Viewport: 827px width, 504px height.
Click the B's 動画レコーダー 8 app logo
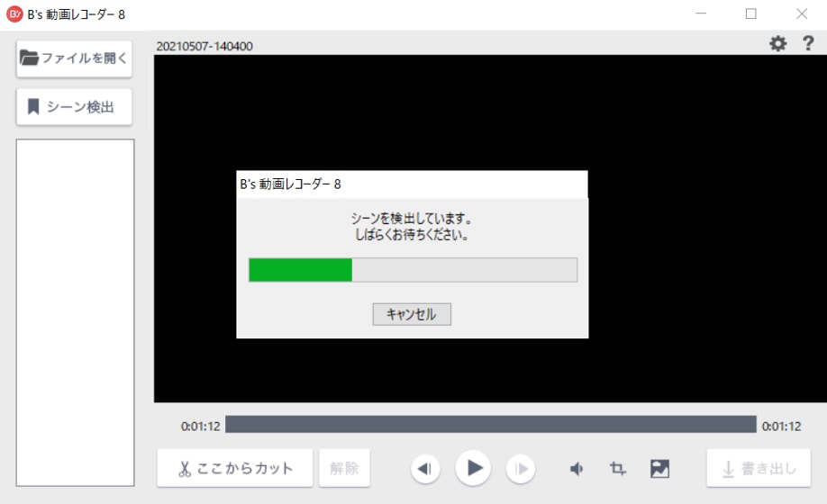14,14
